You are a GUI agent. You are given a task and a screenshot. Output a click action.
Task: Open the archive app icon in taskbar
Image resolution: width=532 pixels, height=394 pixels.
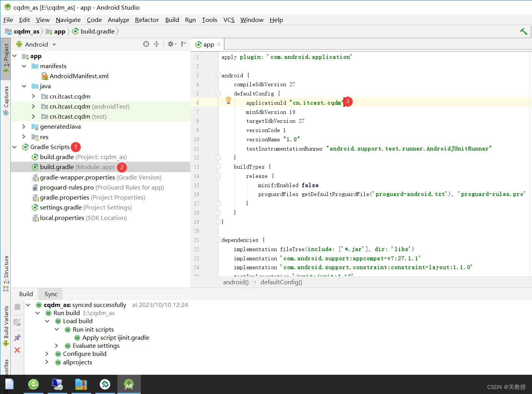pyautogui.click(x=81, y=384)
